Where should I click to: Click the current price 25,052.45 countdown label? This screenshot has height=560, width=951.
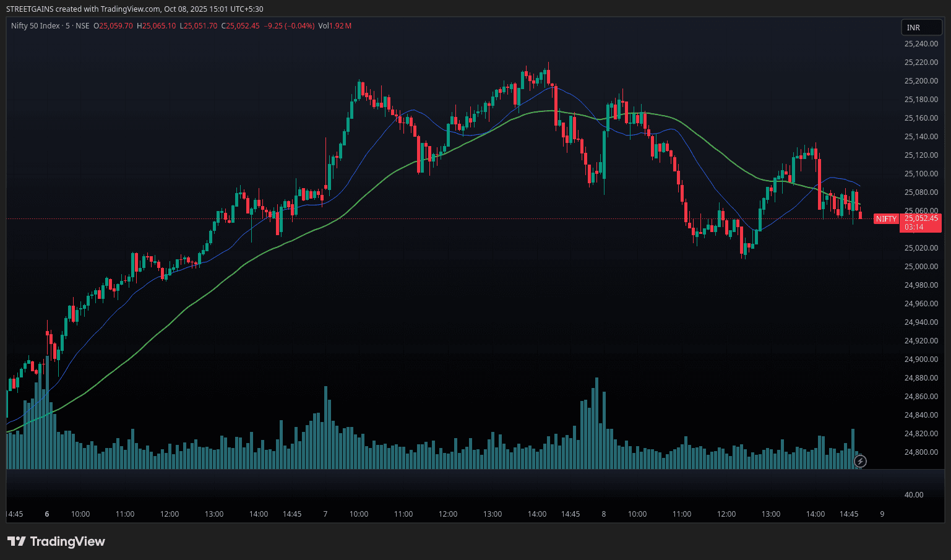pyautogui.click(x=921, y=223)
